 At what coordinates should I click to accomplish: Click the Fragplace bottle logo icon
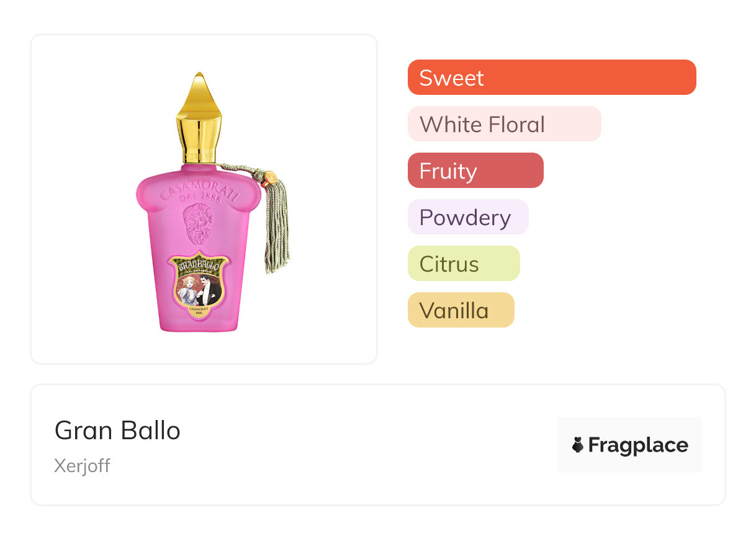[578, 445]
